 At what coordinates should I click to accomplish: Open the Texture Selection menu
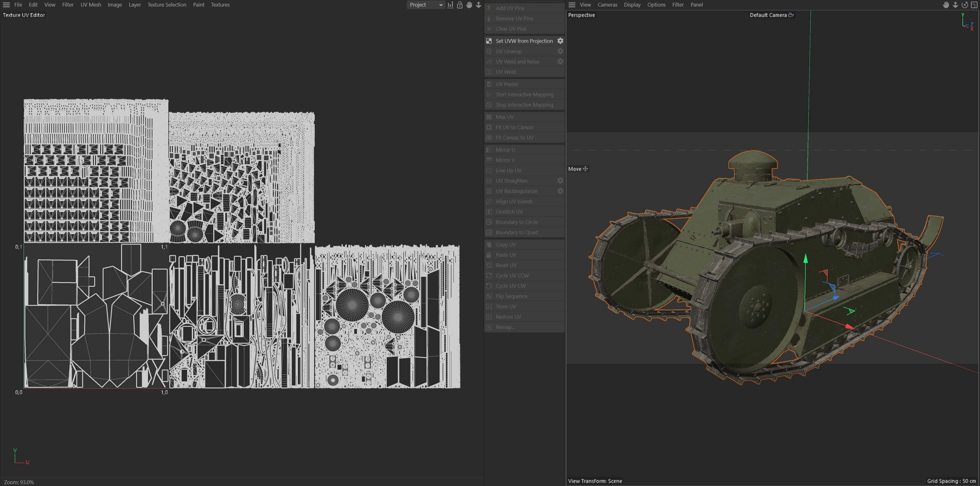pos(167,5)
